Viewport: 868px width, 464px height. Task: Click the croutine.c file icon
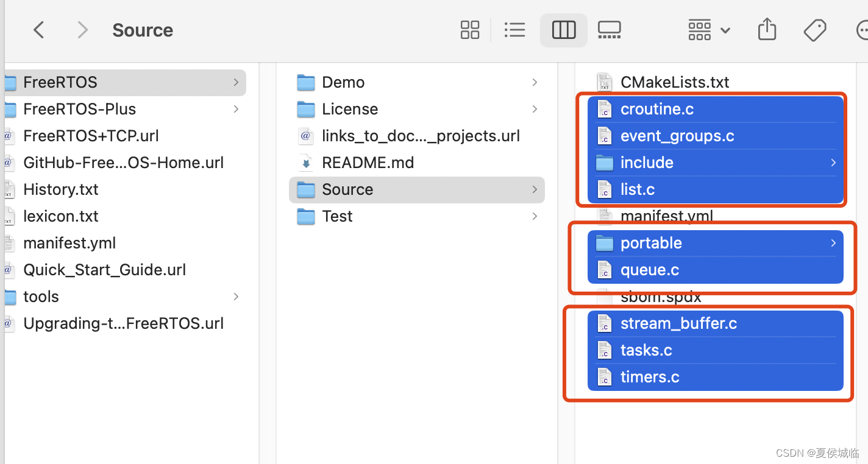pyautogui.click(x=604, y=109)
